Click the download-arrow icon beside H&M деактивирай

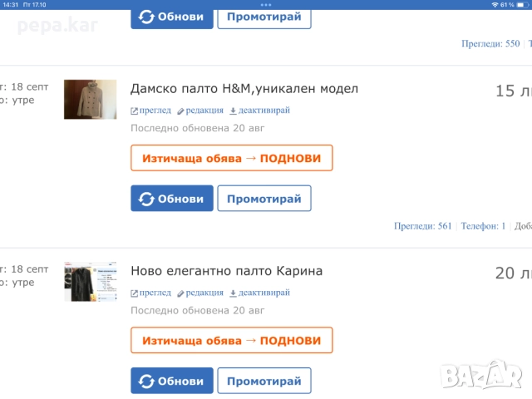(x=233, y=111)
